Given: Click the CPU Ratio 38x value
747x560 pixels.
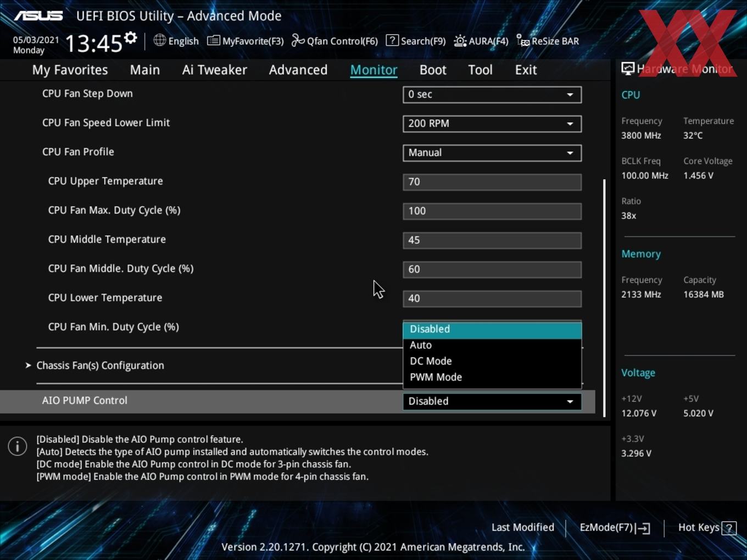Looking at the screenshot, I should (x=628, y=216).
